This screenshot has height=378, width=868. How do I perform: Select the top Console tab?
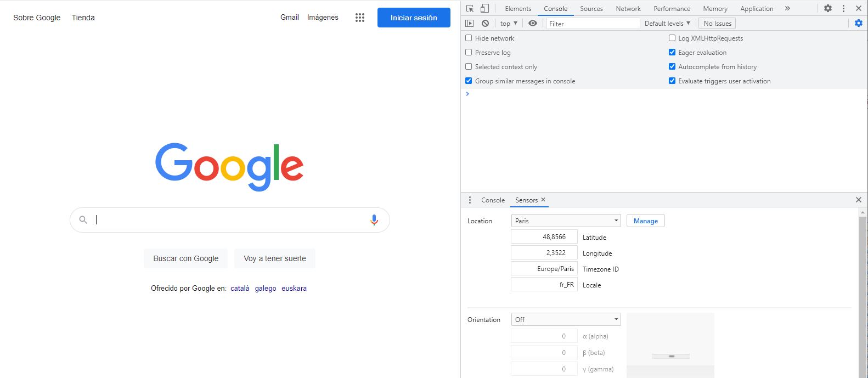coord(556,8)
